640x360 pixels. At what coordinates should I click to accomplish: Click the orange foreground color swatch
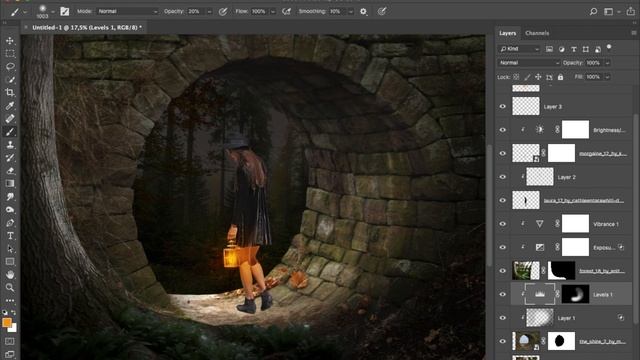[x=7, y=322]
